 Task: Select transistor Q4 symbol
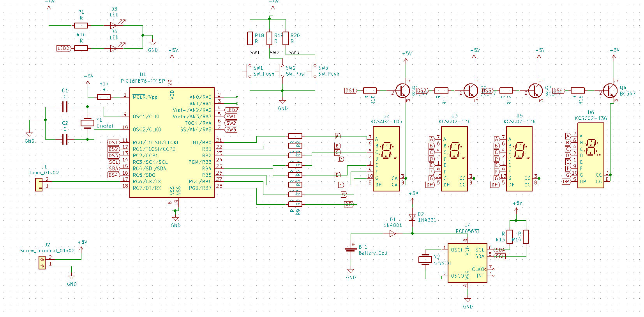(x=610, y=90)
